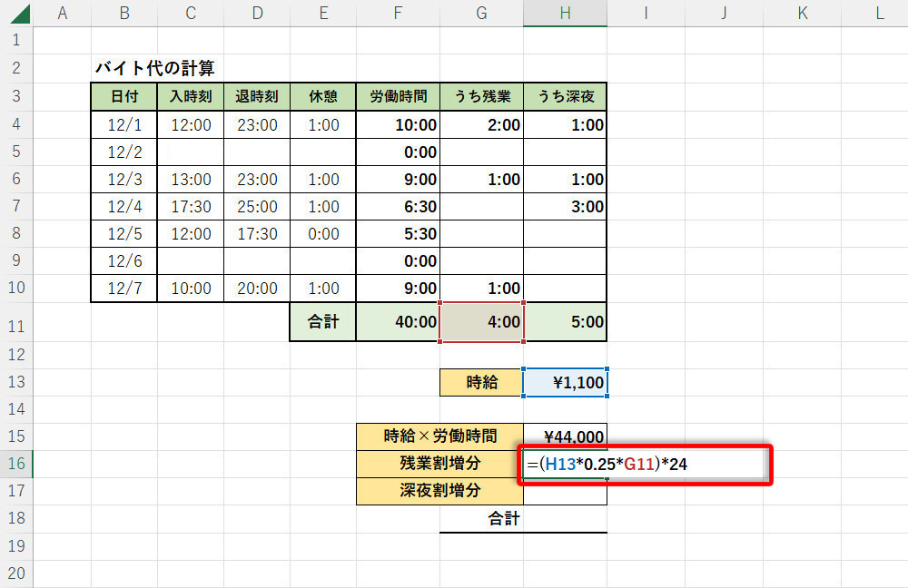This screenshot has width=908, height=588.
Task: Select the ¥1,100 hourly wage cell
Action: (x=565, y=382)
